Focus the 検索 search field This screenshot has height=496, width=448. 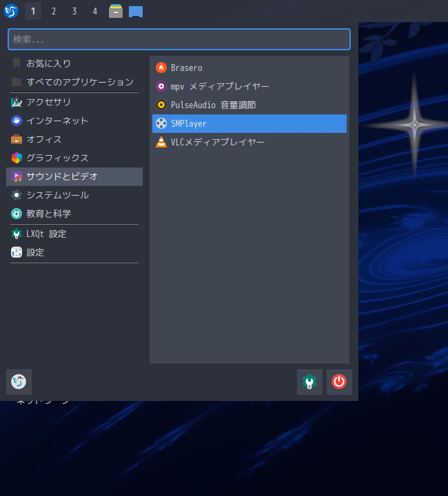coord(179,39)
